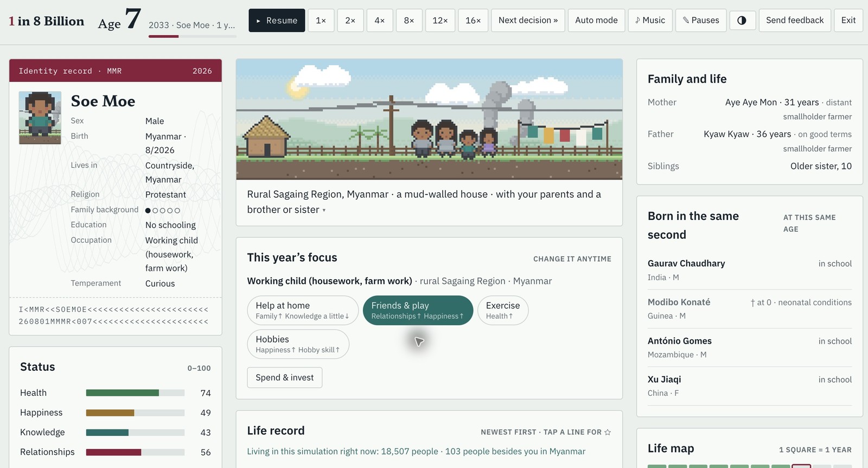
Task: Click the Relationships status bar
Action: click(135, 452)
